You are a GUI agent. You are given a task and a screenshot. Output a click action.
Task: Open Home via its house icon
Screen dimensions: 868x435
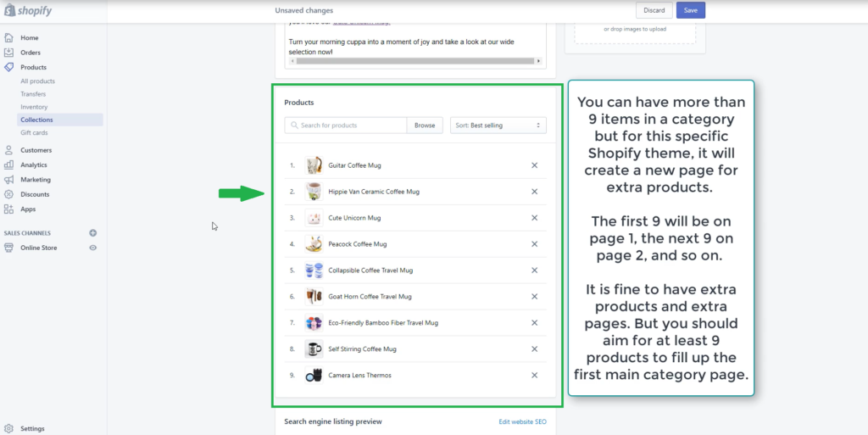pos(8,37)
